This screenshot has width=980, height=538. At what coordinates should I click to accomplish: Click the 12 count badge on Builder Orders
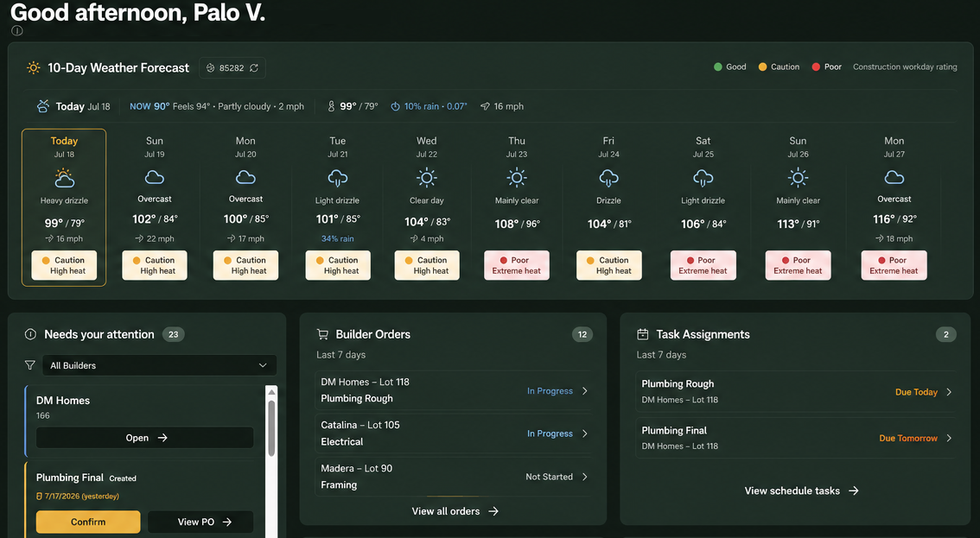pyautogui.click(x=582, y=334)
